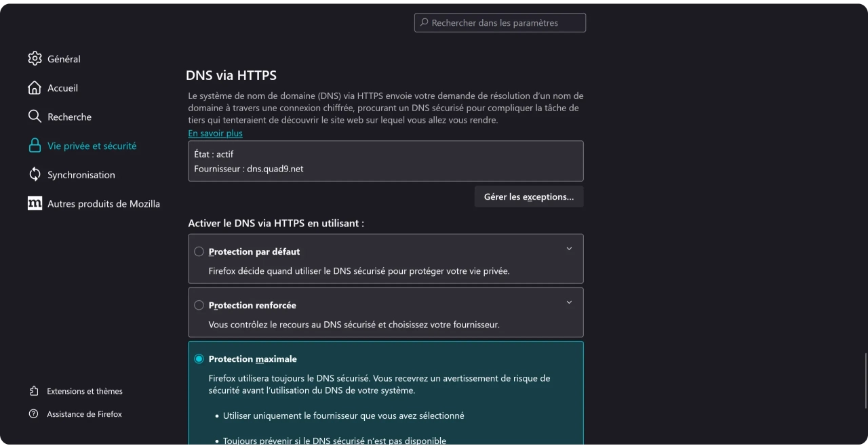868x448 pixels.
Task: Click the Général gear icon
Action: (35, 59)
